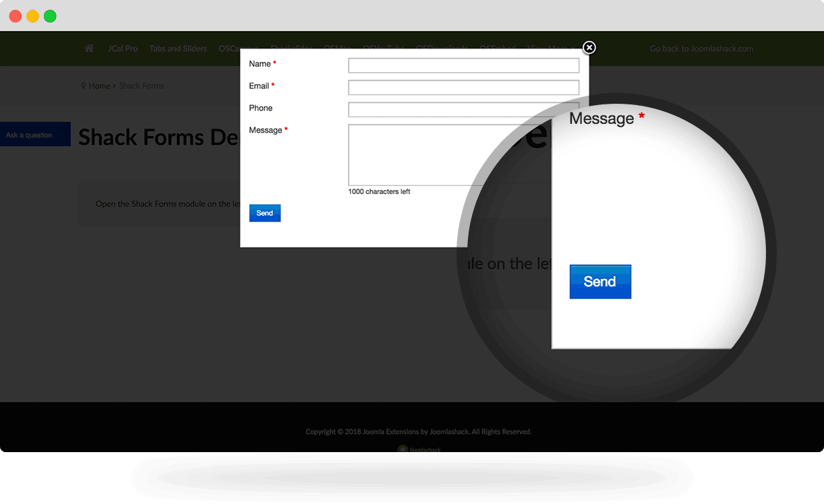The image size is (824, 504).
Task: Submit the form with the Send button
Action: point(264,213)
